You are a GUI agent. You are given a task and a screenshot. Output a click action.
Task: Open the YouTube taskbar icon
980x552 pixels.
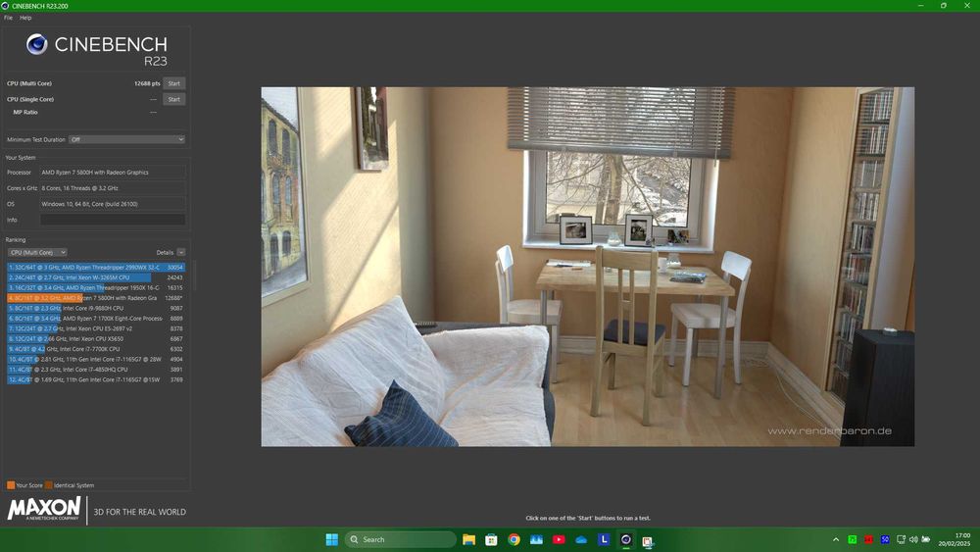coord(559,539)
